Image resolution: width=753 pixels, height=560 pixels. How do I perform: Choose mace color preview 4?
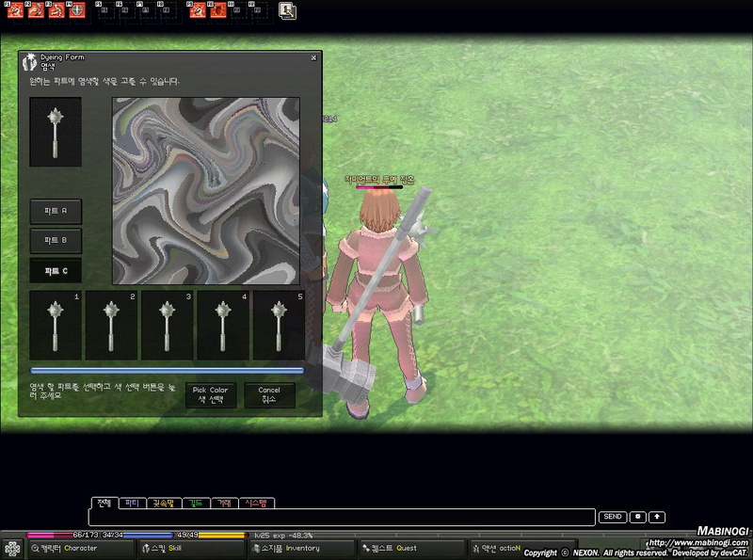pos(223,325)
